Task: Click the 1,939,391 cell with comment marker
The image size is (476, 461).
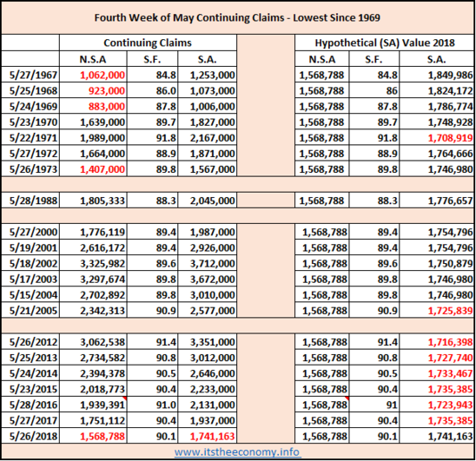Action: tap(93, 405)
